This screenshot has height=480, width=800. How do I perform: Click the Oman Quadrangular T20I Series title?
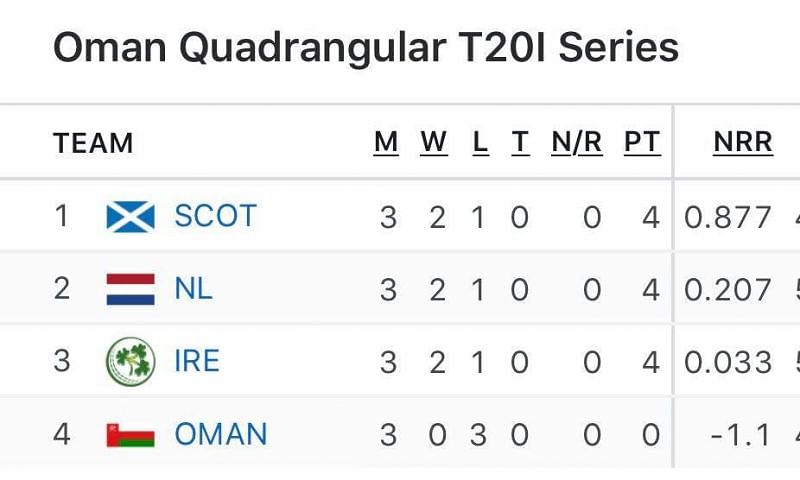tap(365, 47)
